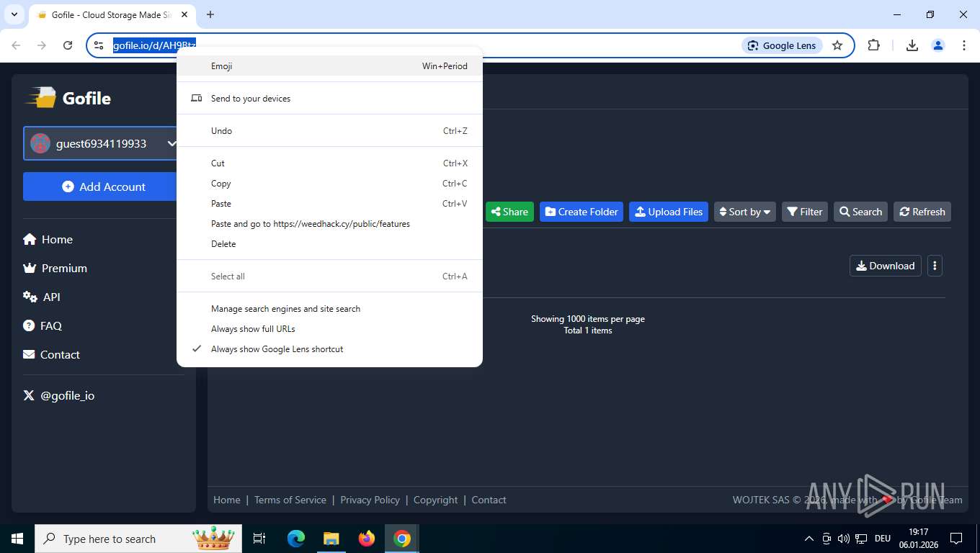The height and width of the screenshot is (553, 980).
Task: Click the Upload Files button
Action: (x=669, y=212)
